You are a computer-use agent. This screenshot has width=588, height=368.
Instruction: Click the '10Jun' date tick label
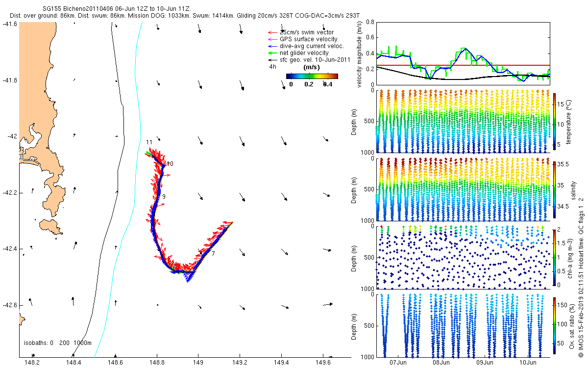[x=528, y=363]
